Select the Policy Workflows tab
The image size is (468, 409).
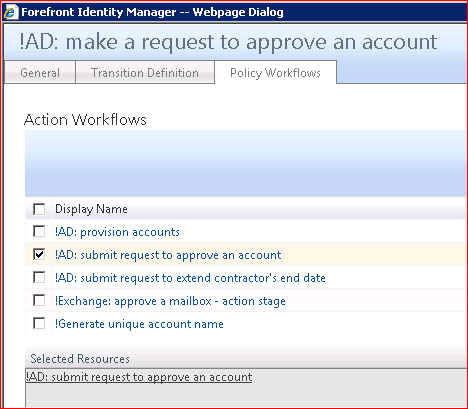click(275, 72)
